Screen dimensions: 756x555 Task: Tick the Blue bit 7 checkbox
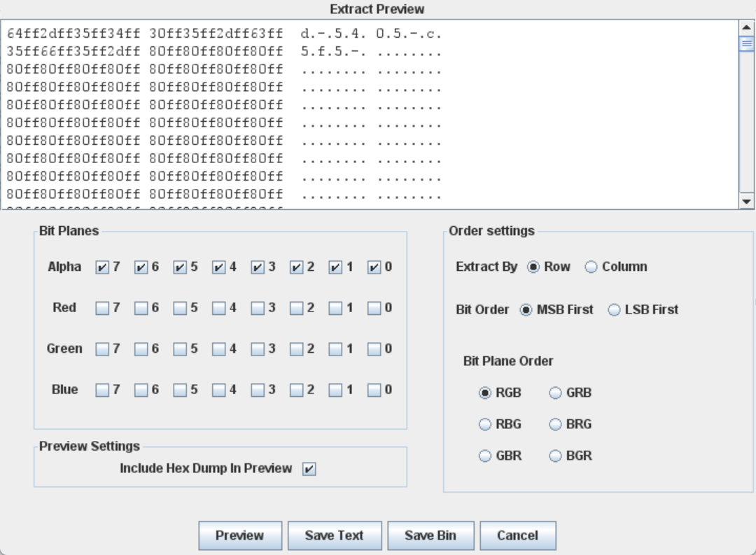pos(103,390)
